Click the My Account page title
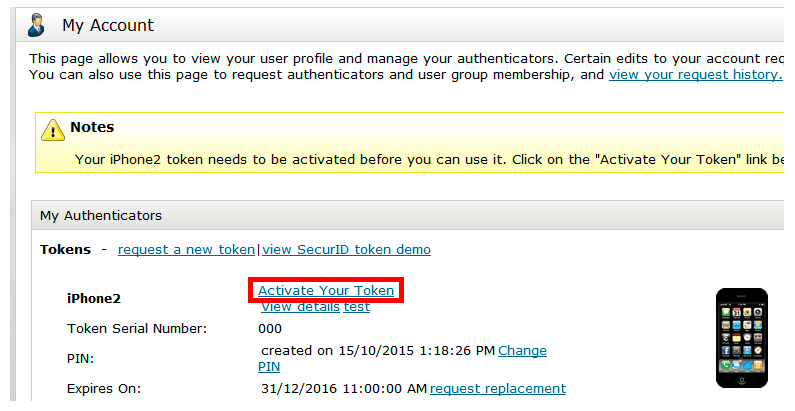 click(108, 25)
